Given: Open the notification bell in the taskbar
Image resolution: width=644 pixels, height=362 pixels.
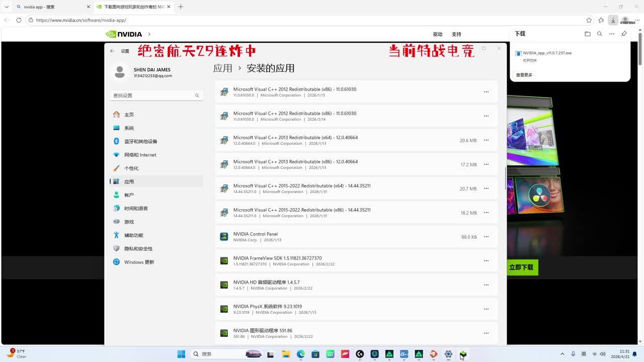Looking at the screenshot, I should click(x=635, y=354).
